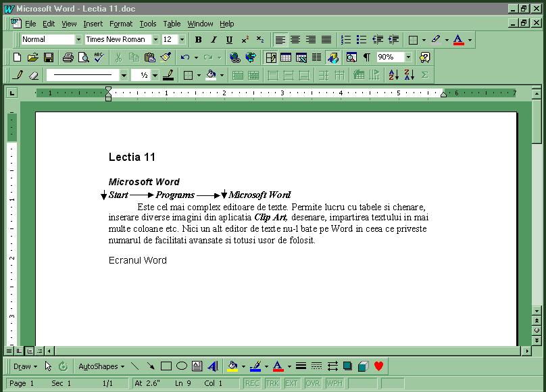Insert Excel worksheet
Viewport: 546px width, 392px height.
tap(301, 57)
